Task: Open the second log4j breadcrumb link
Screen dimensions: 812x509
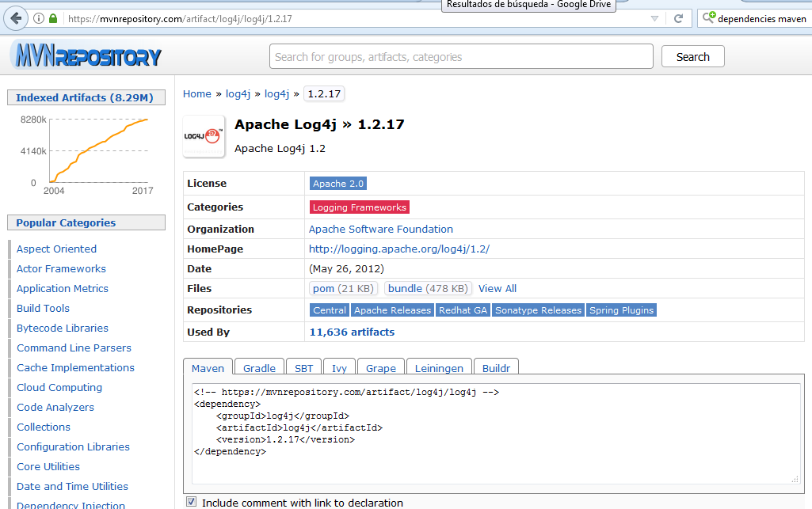Action: click(x=276, y=93)
